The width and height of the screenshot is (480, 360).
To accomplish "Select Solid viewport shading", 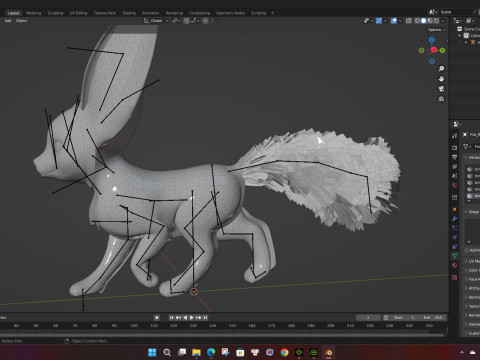I will [423, 21].
